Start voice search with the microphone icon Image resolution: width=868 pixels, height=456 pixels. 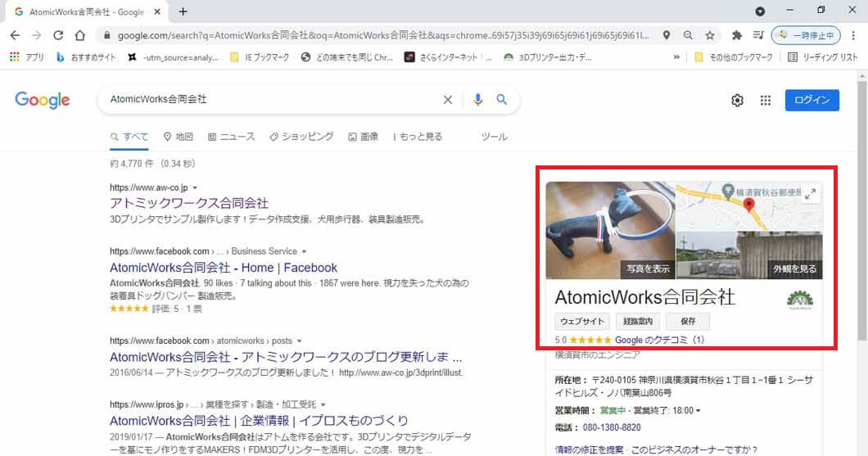(477, 100)
